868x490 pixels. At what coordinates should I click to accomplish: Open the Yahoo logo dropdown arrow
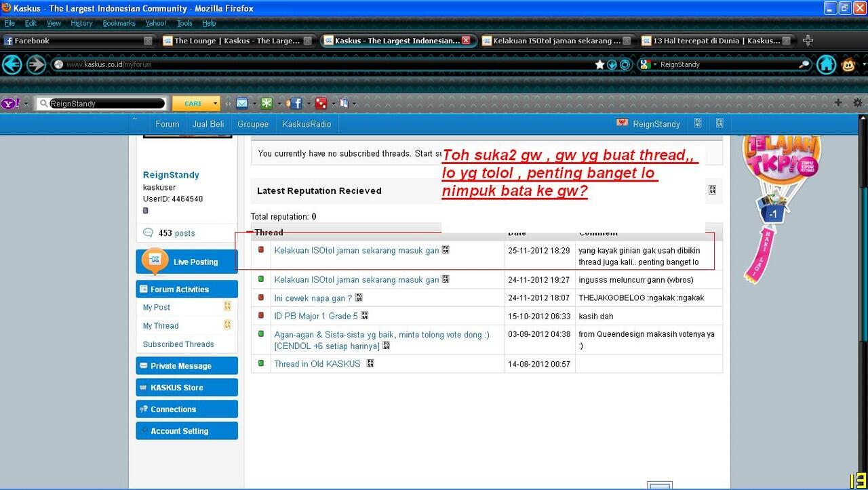click(26, 104)
